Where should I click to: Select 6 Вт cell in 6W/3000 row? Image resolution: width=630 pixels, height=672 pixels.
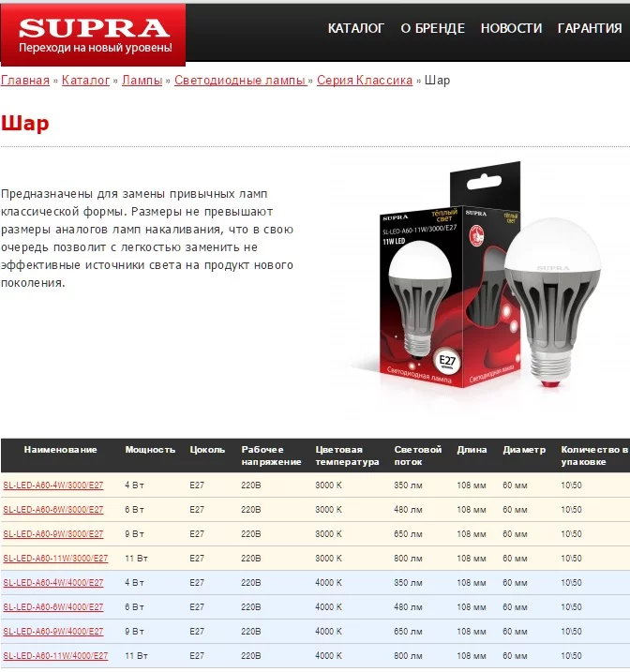(134, 510)
